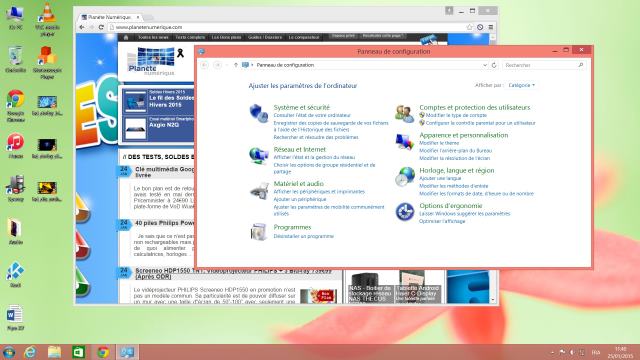Click Optimiser l'affichage link
The height and width of the screenshot is (360, 640).
pyautogui.click(x=442, y=221)
